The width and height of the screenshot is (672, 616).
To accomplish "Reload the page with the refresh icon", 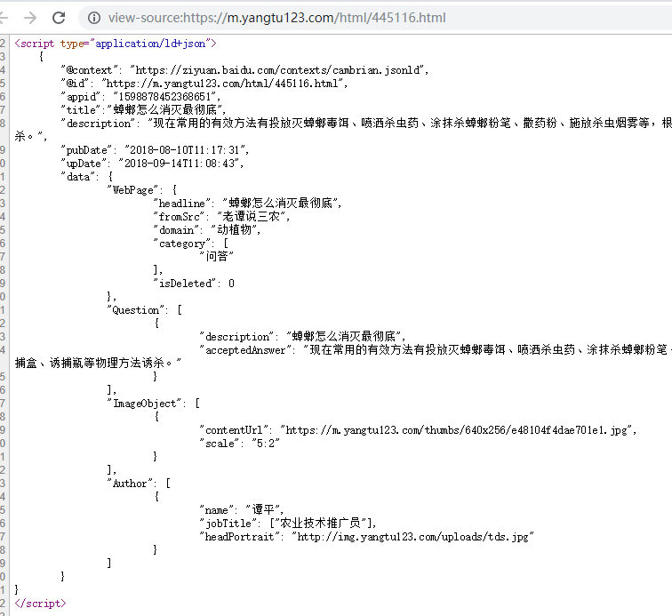I will pos(59,18).
